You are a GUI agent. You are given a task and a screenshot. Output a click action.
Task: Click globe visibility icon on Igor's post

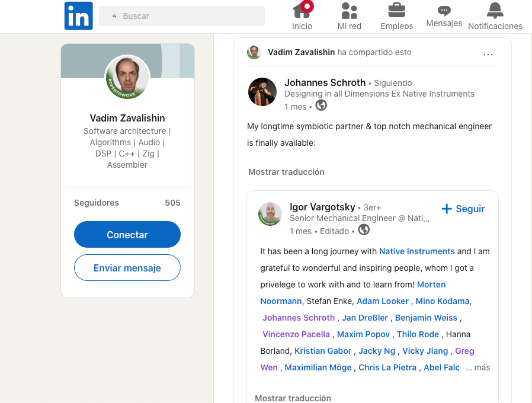point(364,230)
